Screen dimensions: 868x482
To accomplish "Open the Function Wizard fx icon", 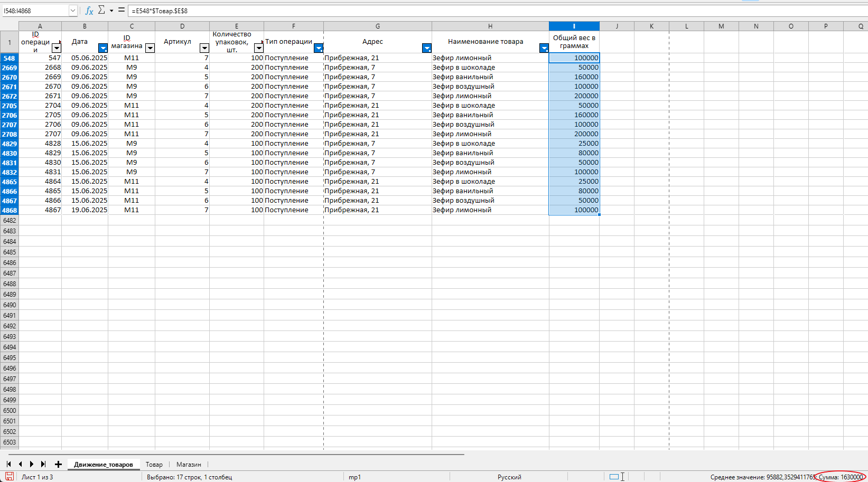I will tap(89, 11).
